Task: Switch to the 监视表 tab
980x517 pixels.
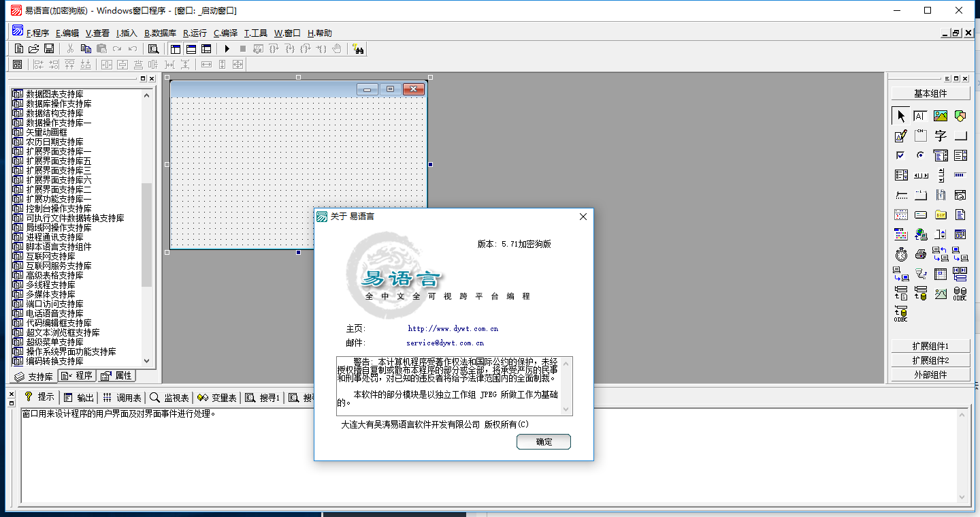Action: coord(170,397)
